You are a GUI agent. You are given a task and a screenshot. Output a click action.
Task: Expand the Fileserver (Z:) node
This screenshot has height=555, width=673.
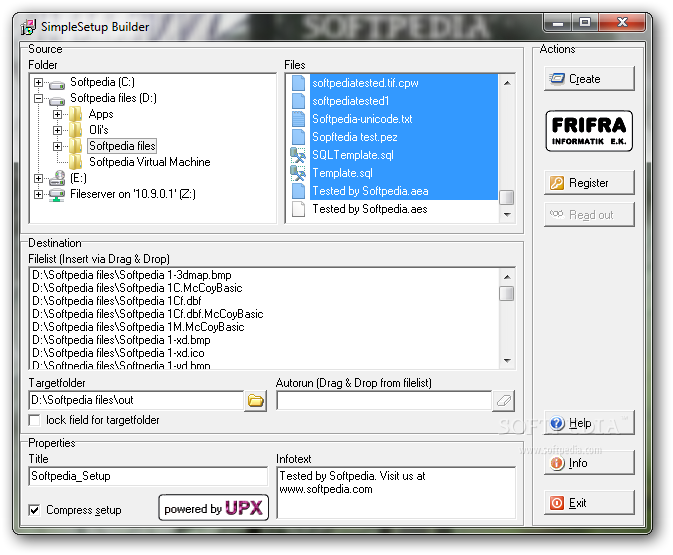pos(39,194)
